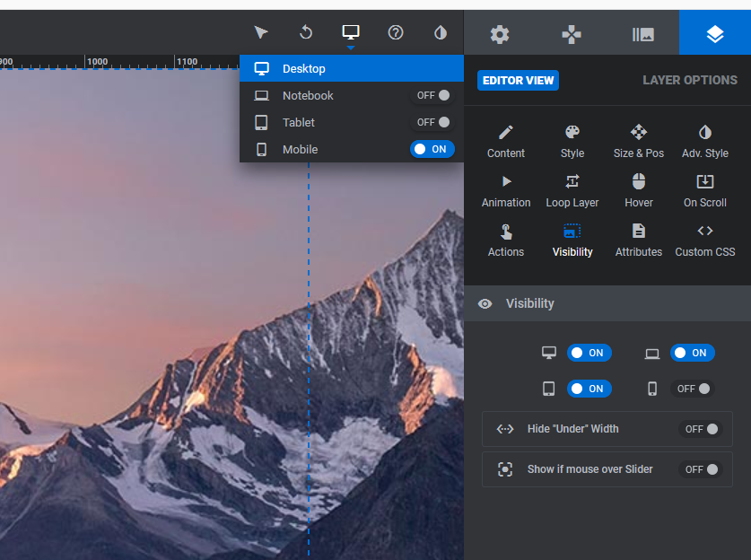This screenshot has width=751, height=560.
Task: Click the laptop icon in Visibility
Action: click(x=652, y=354)
